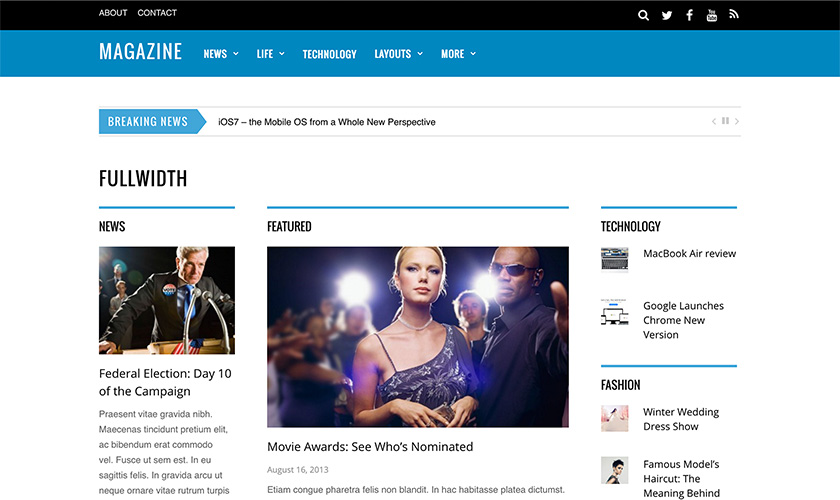Open the search icon in top bar
The image size is (840, 500).
(x=643, y=15)
